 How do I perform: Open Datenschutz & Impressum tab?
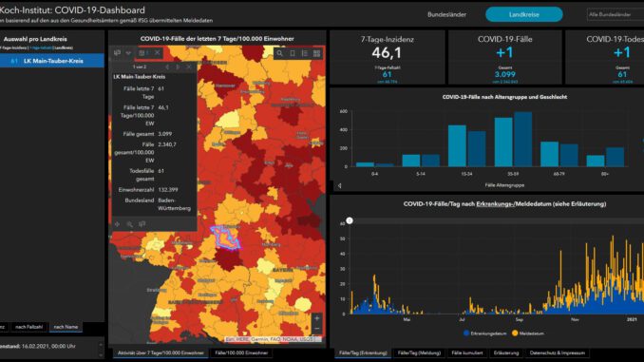(x=558, y=352)
